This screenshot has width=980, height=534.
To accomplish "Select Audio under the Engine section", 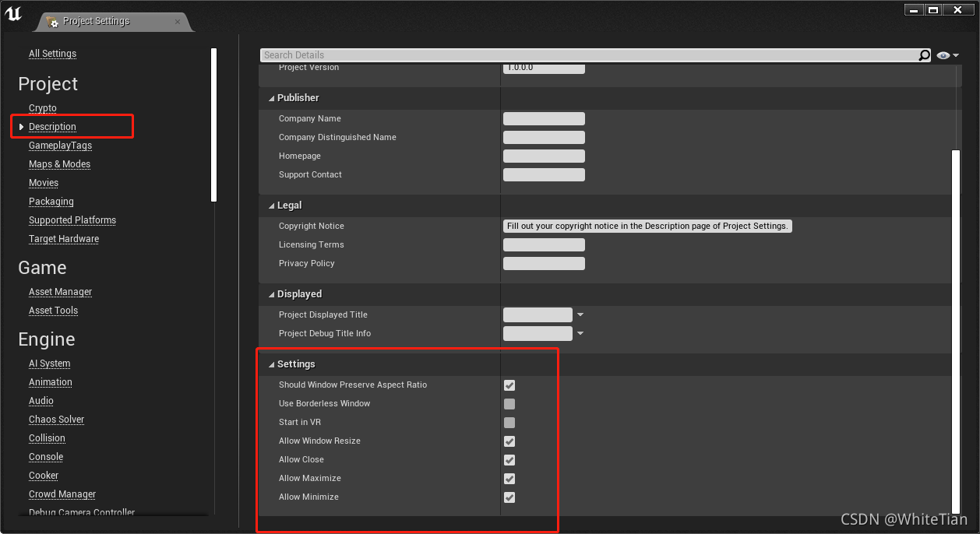I will coord(41,400).
